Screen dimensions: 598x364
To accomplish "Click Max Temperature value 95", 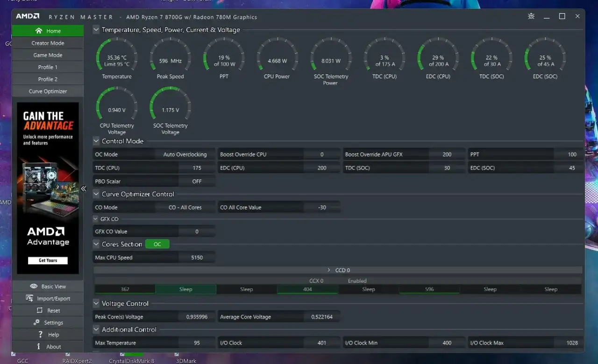I will click(x=197, y=343).
